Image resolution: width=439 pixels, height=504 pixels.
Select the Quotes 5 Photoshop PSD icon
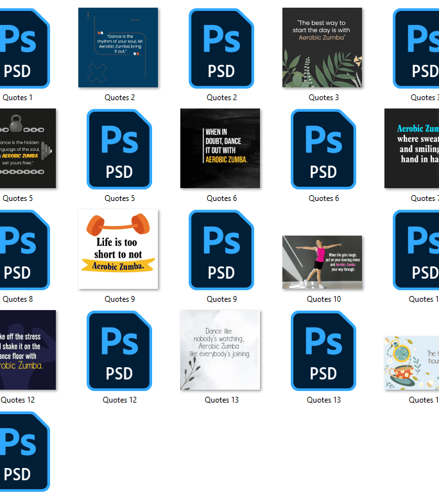point(119,149)
